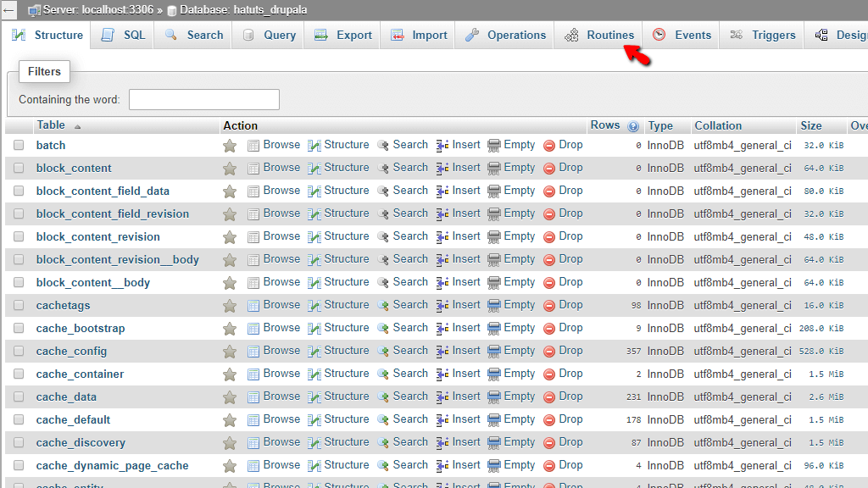Click the collapse navigation arrow at top left
Screen dimensions: 868x488
pyautogui.click(x=8, y=10)
